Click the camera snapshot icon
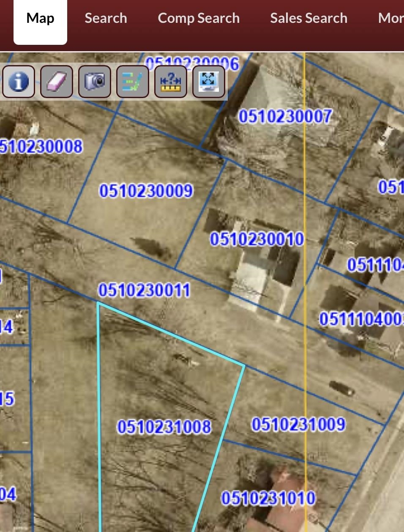This screenshot has height=532, width=404. point(94,81)
